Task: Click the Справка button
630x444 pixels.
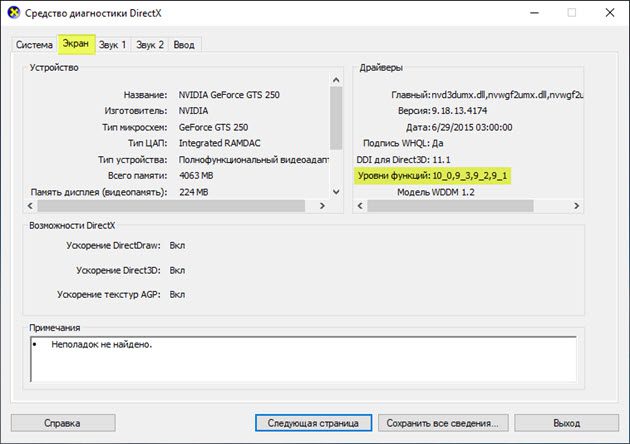Action: point(63,423)
